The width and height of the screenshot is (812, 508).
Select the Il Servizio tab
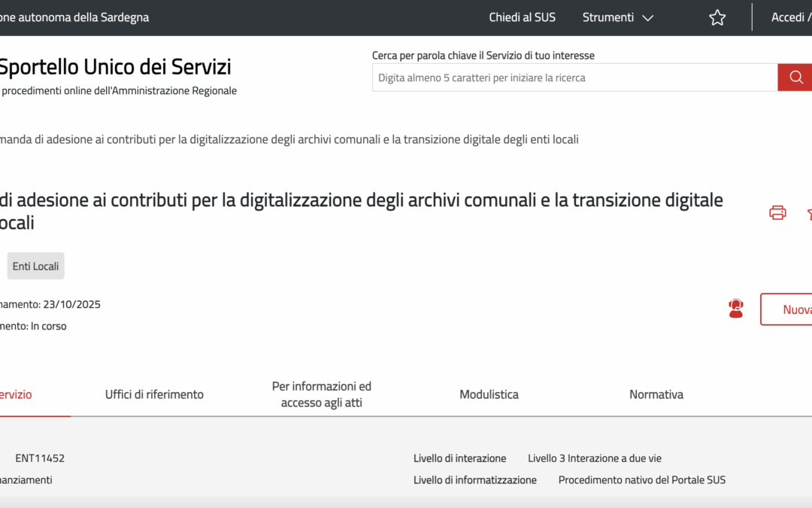[x=16, y=394]
